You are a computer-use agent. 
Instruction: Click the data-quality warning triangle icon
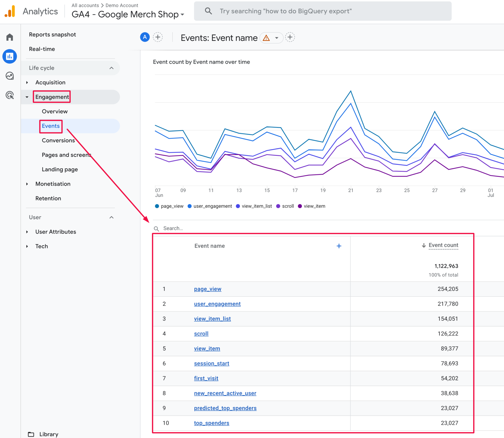pyautogui.click(x=267, y=38)
